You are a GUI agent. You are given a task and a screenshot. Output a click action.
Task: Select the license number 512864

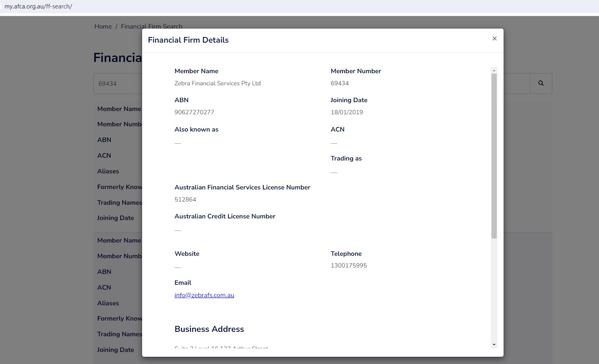point(185,199)
